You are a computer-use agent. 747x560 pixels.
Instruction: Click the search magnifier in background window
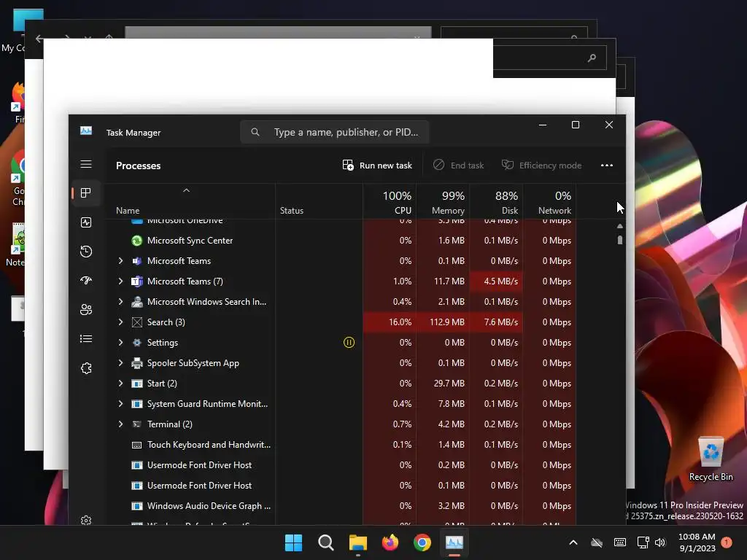592,58
